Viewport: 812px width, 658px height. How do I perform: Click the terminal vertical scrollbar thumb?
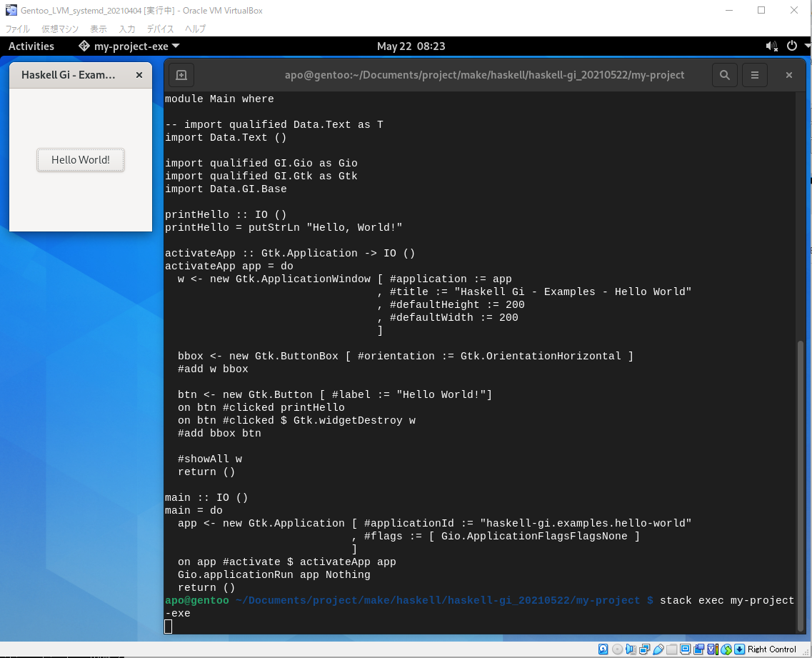801,486
